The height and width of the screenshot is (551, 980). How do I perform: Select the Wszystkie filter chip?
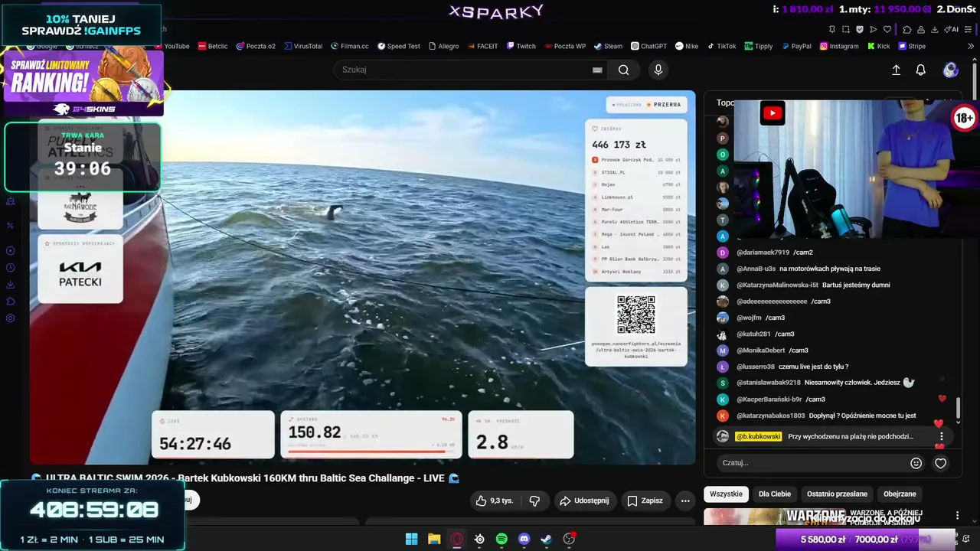point(726,494)
